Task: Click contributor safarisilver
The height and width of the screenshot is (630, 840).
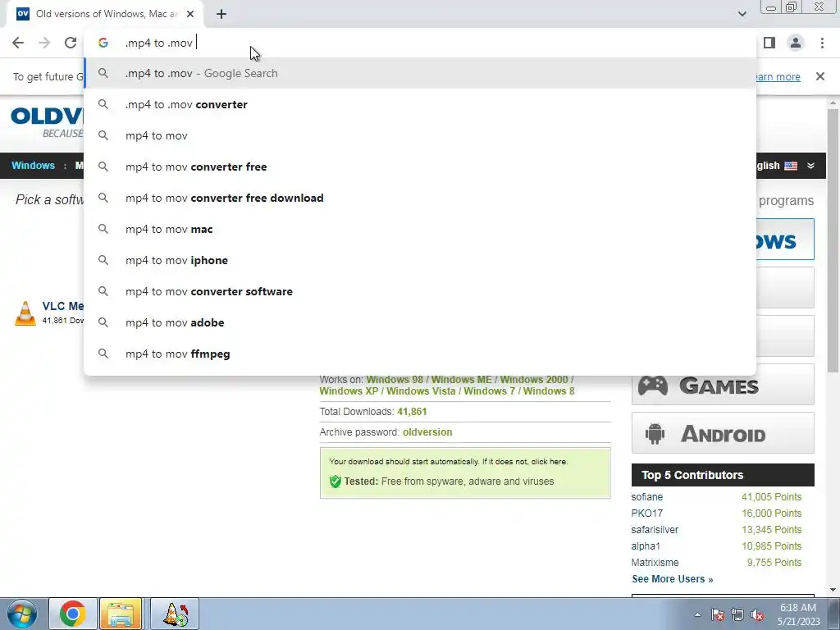Action: (655, 530)
